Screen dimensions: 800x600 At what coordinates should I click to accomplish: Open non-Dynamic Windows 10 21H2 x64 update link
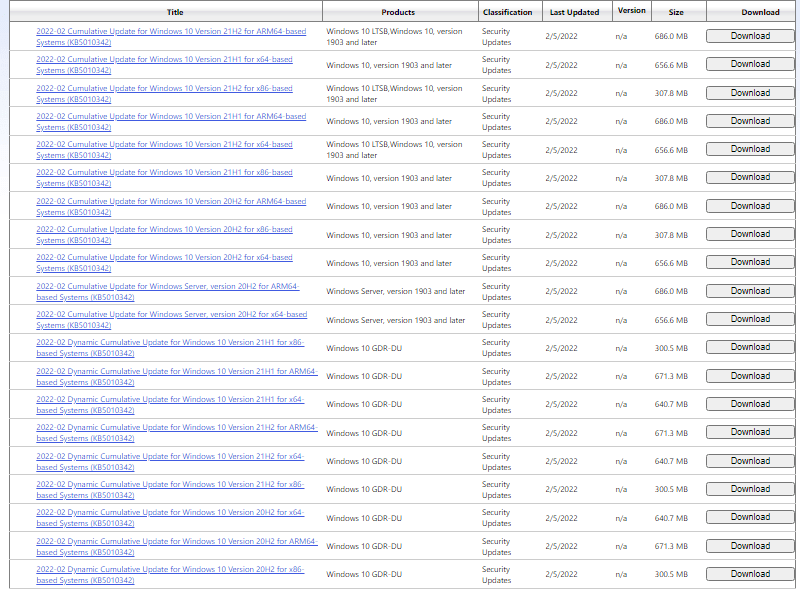click(x=164, y=149)
